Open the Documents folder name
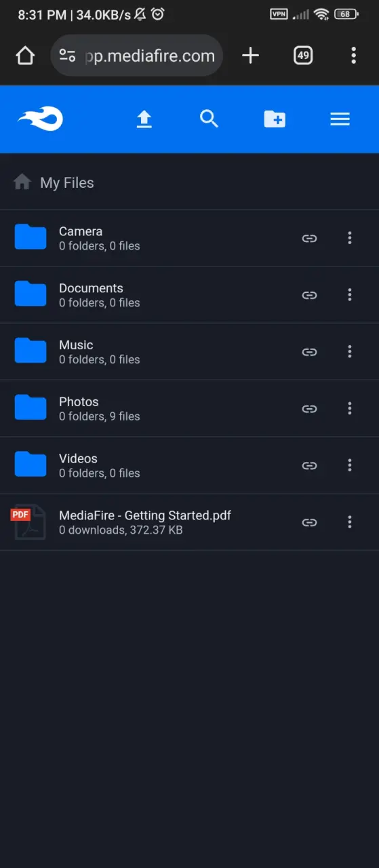This screenshot has height=868, width=379. point(91,288)
